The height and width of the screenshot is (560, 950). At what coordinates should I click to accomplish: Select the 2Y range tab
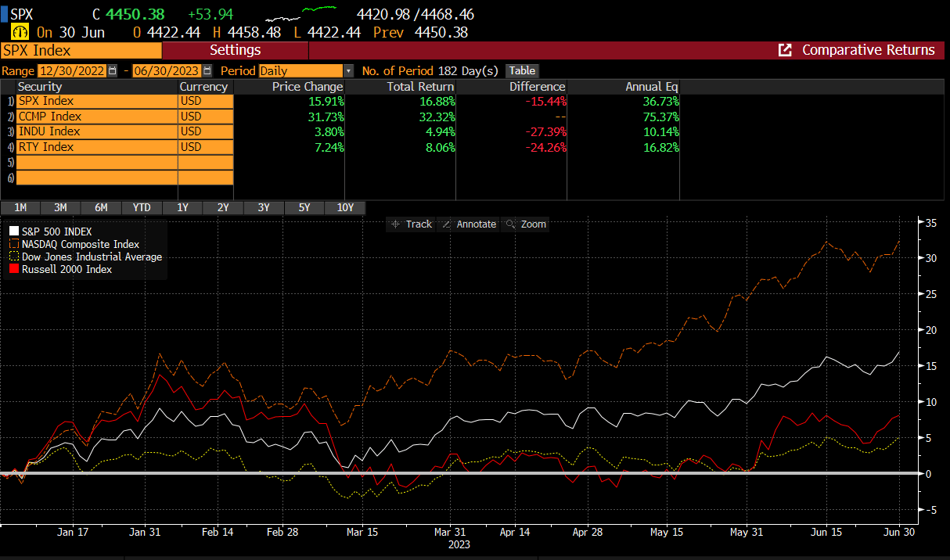(223, 207)
